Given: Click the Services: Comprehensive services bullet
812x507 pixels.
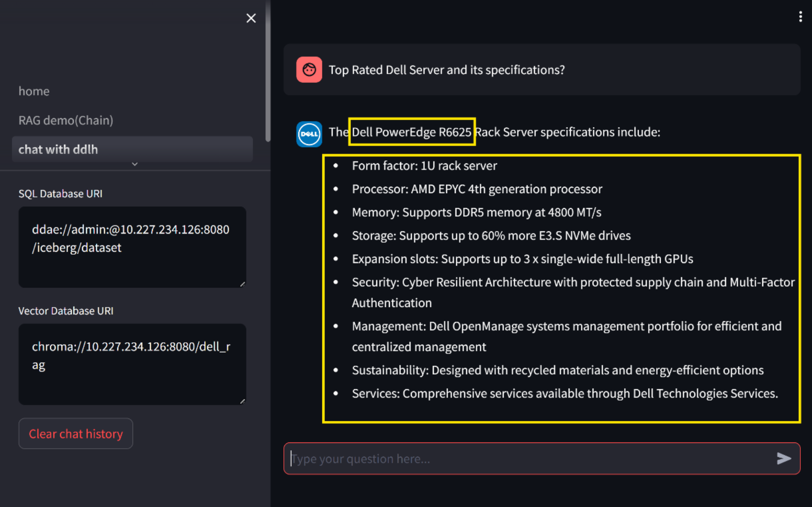Looking at the screenshot, I should coord(565,394).
